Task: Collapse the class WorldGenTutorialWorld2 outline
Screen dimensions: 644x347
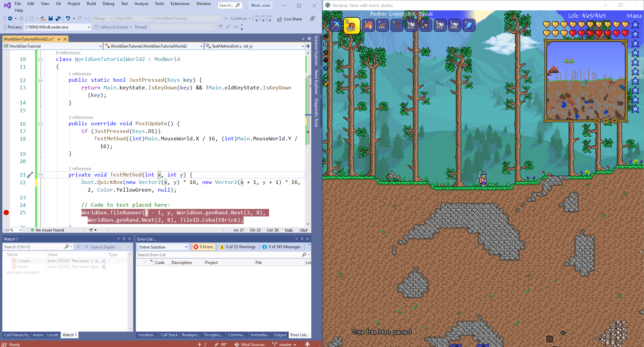Action: pos(40,59)
